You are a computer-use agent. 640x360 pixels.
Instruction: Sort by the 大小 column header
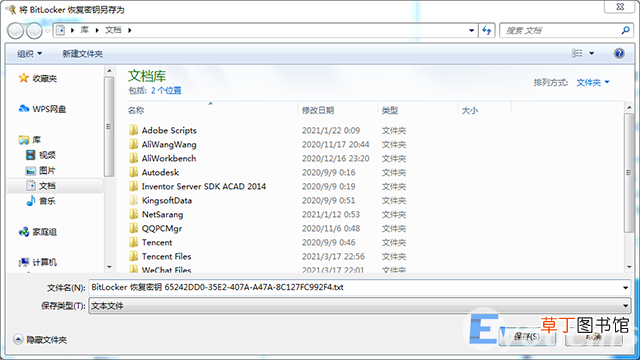470,110
